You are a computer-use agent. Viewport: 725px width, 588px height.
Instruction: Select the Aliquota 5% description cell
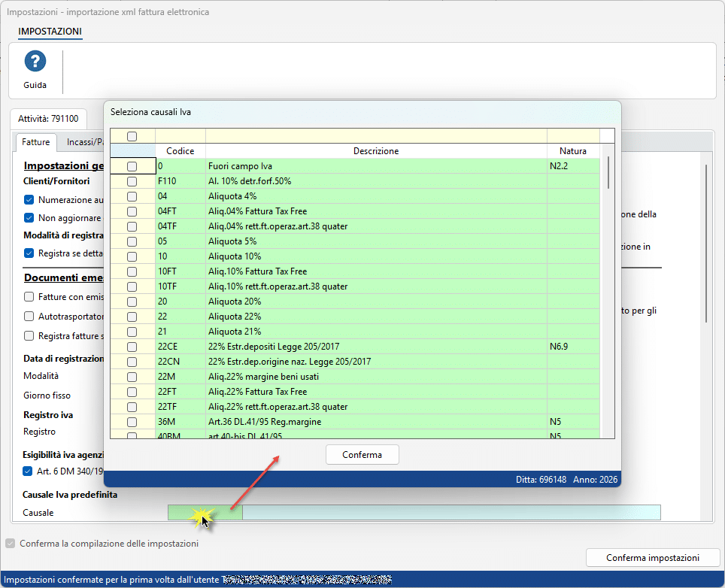click(x=376, y=241)
